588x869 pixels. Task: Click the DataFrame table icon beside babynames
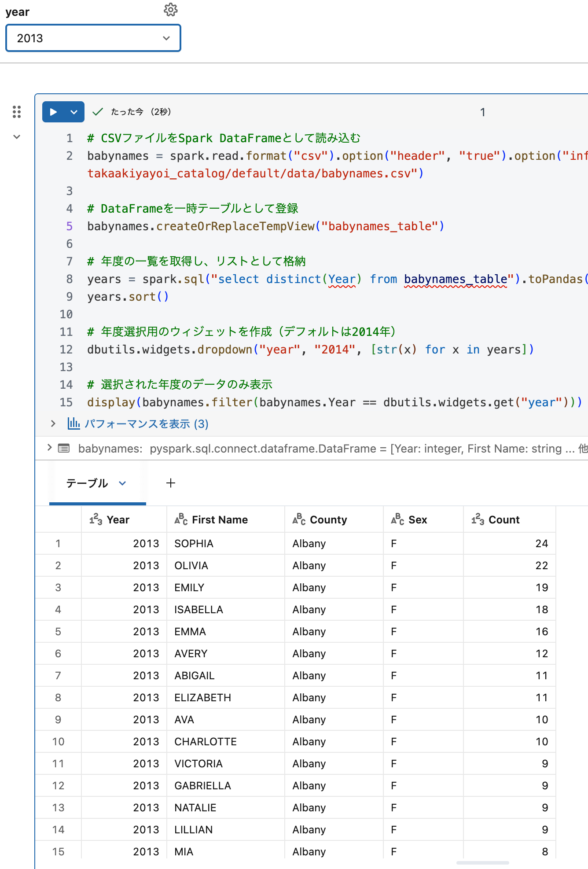click(x=64, y=449)
